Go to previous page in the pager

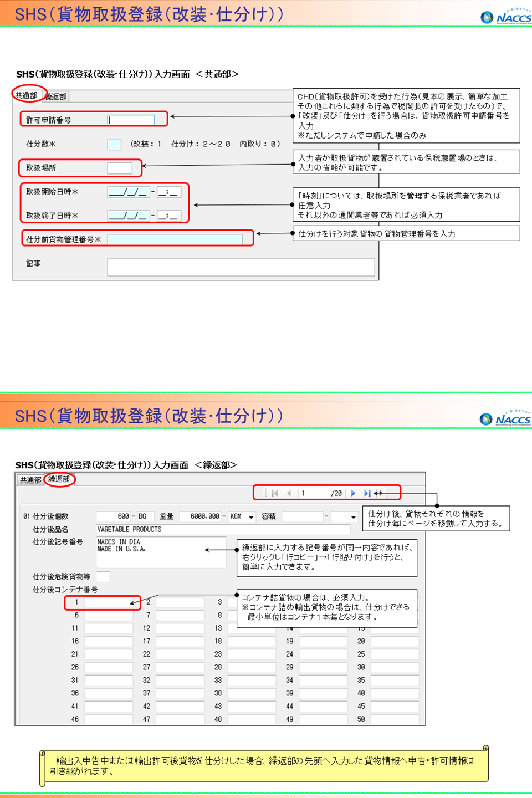(x=289, y=493)
